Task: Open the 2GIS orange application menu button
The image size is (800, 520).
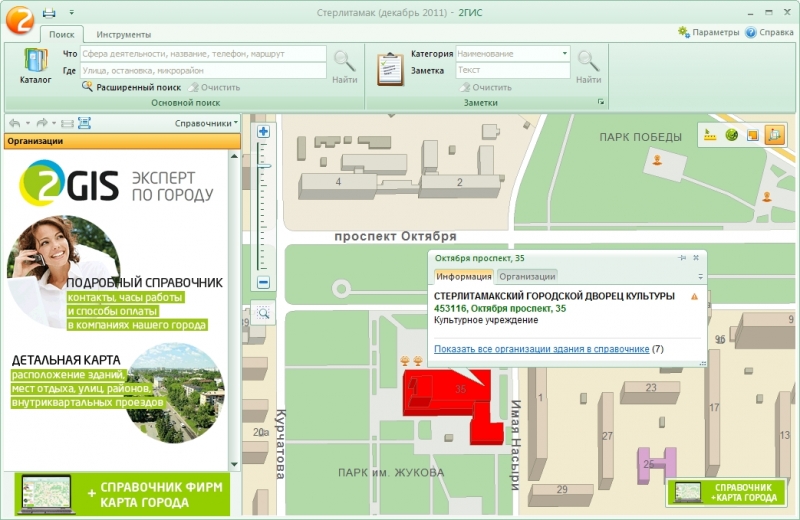Action: point(19,19)
